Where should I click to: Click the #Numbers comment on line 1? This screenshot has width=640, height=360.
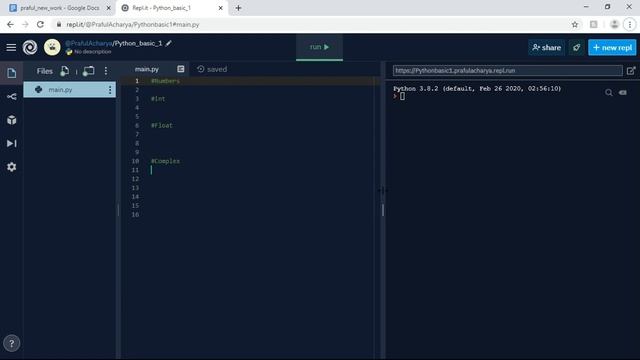pos(165,81)
